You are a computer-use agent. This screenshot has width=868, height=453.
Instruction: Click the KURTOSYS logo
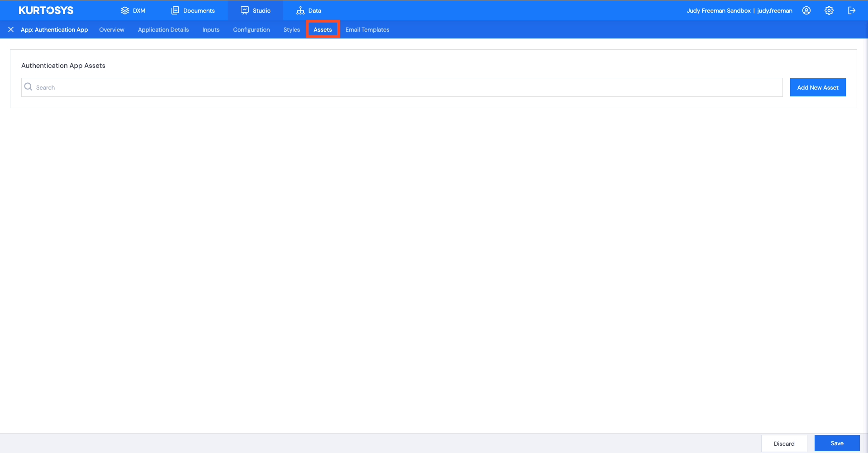(46, 10)
